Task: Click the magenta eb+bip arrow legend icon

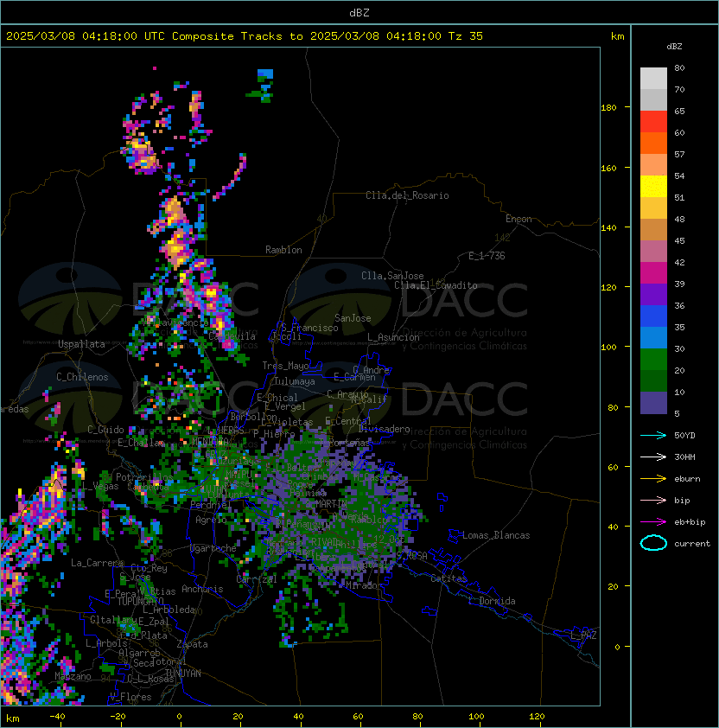Action: (653, 522)
